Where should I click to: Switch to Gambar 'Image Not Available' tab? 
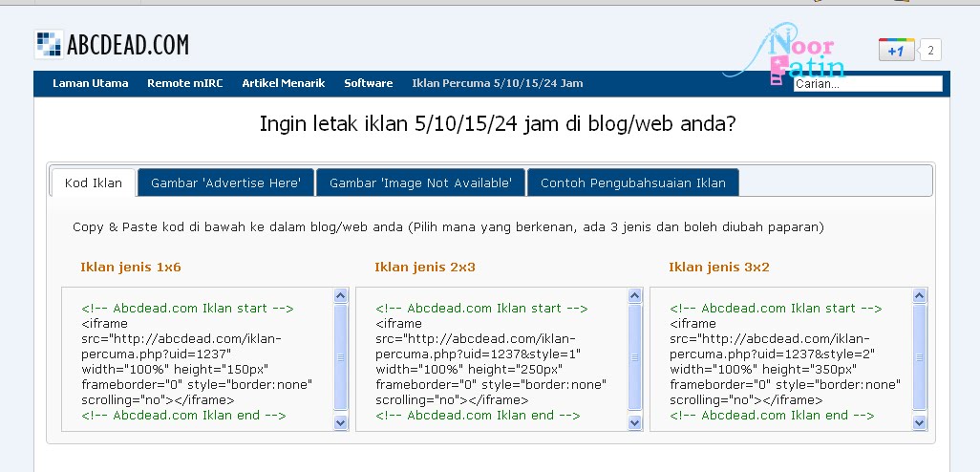[420, 182]
